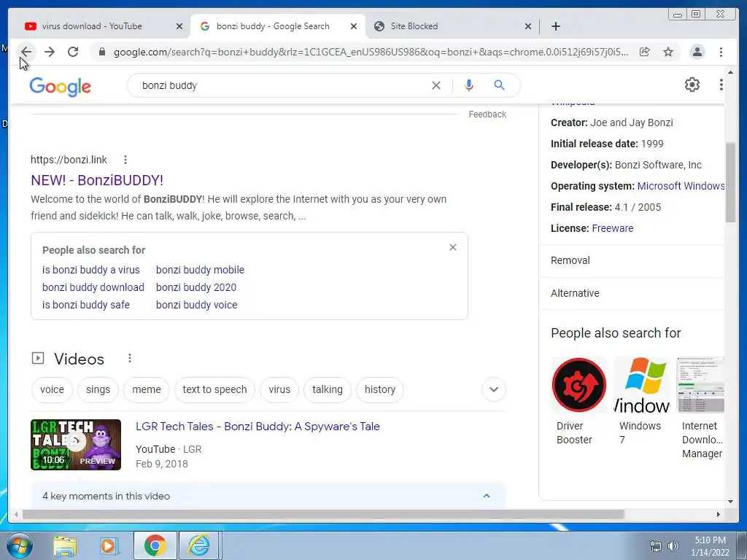The image size is (747, 560).
Task: Filter videos by the virus chip
Action: coord(279,389)
